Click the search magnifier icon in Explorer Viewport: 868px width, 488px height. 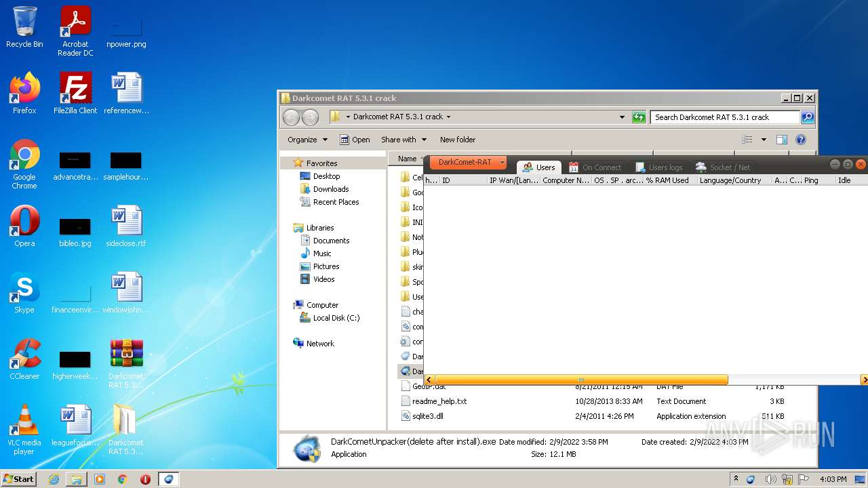point(807,117)
